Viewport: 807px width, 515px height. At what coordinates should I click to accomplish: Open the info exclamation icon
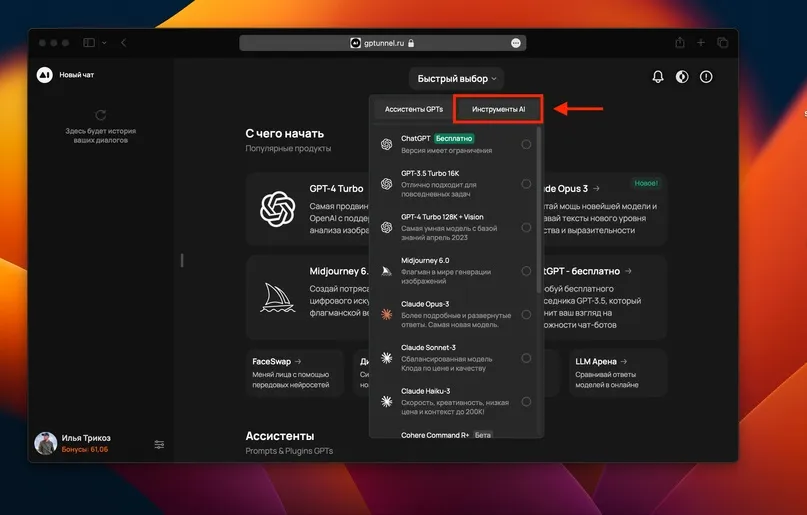click(x=706, y=77)
